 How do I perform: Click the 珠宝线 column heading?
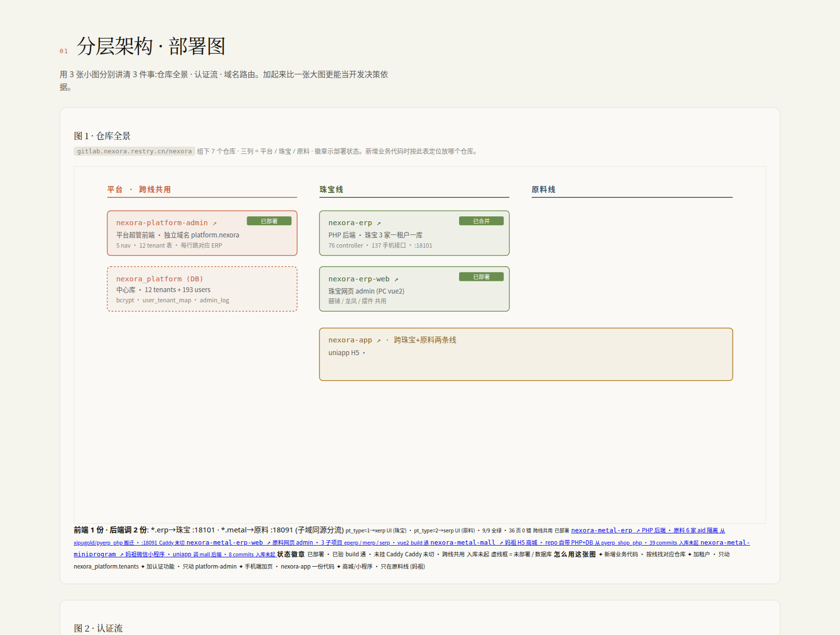tap(331, 190)
